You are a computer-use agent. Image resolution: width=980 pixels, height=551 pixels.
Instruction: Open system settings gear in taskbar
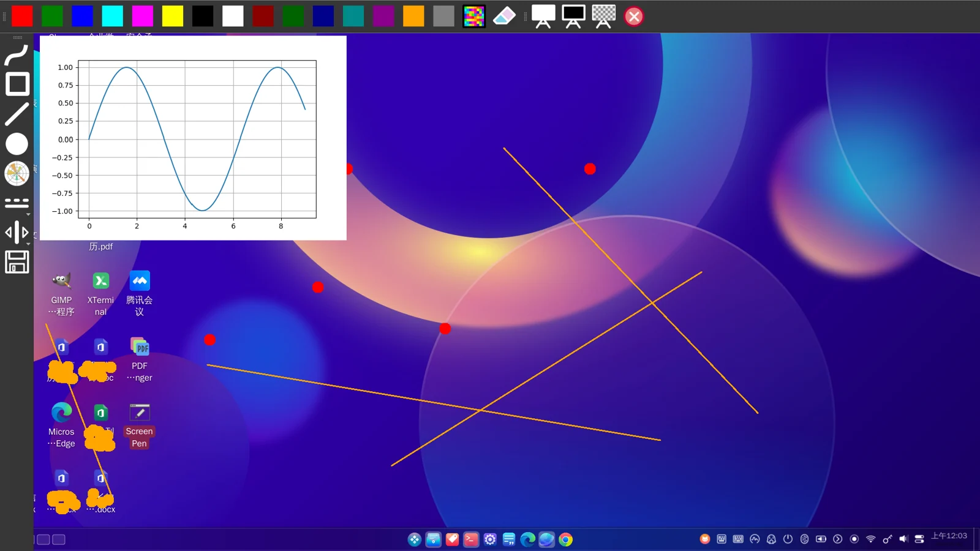[x=490, y=539]
